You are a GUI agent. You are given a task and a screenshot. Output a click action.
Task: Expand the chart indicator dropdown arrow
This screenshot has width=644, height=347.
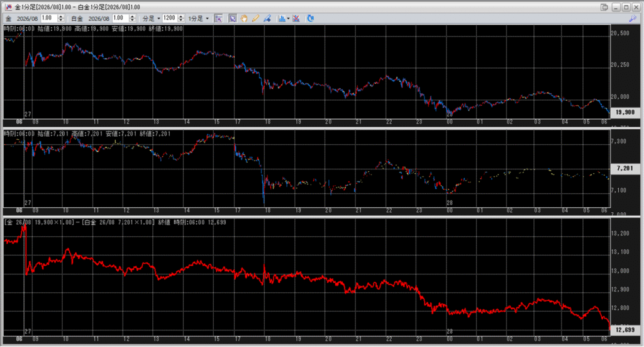pos(288,18)
